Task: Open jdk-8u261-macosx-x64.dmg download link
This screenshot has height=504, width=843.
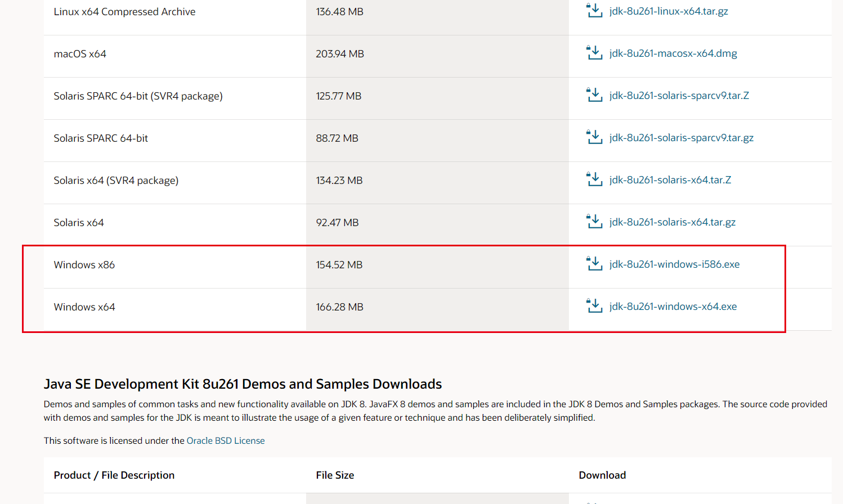Action: coord(673,53)
